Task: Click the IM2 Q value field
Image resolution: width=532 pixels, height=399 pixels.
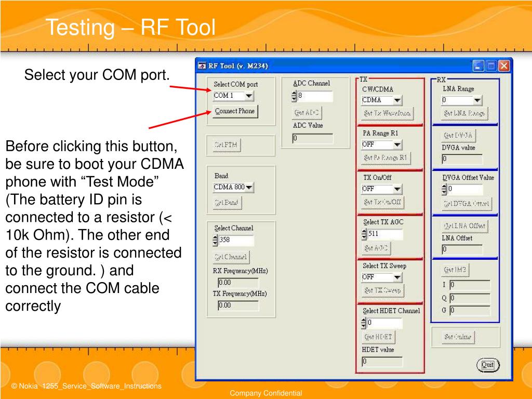Action: click(x=470, y=298)
